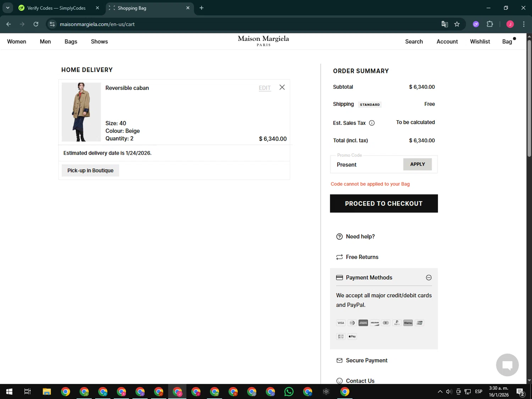
Task: Click the credit card icon by Payment Methods
Action: 339,278
